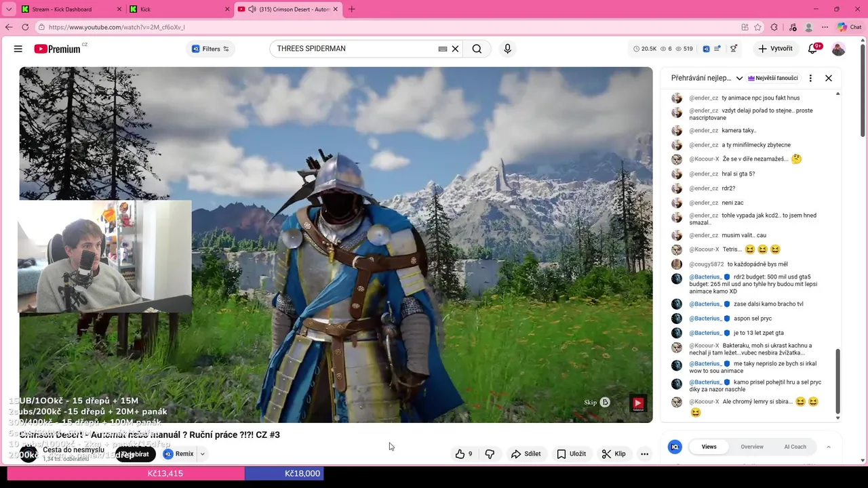Open the notifications bell showing 9+
This screenshot has width=868, height=488.
(x=813, y=49)
